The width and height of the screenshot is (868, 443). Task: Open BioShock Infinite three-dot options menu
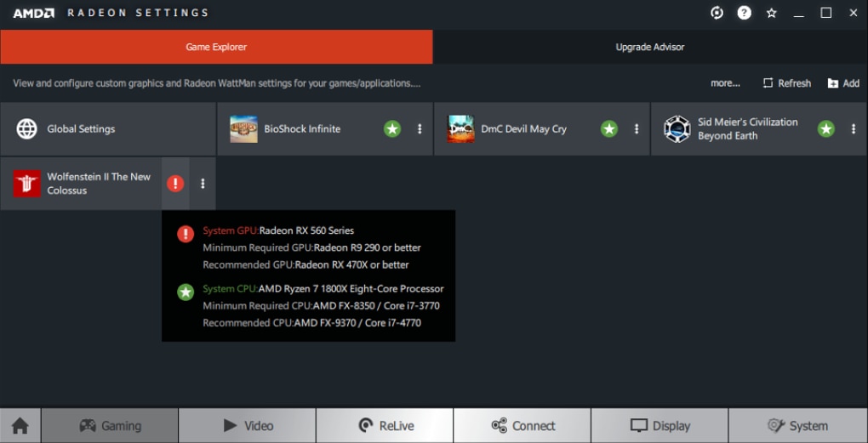click(x=419, y=129)
